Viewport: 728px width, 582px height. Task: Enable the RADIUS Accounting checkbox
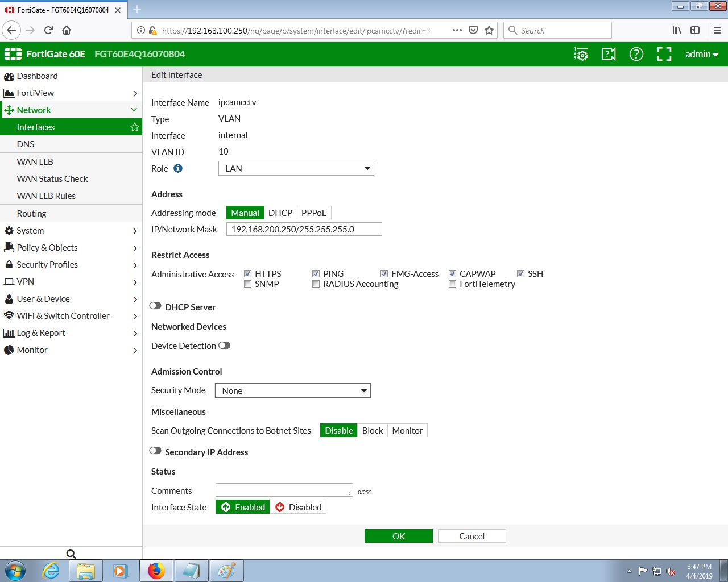pyautogui.click(x=316, y=284)
